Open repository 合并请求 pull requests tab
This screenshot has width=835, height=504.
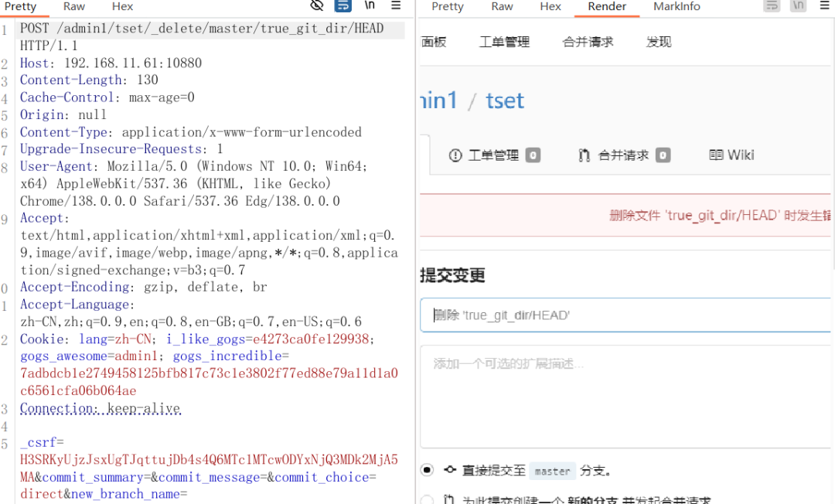pos(624,155)
